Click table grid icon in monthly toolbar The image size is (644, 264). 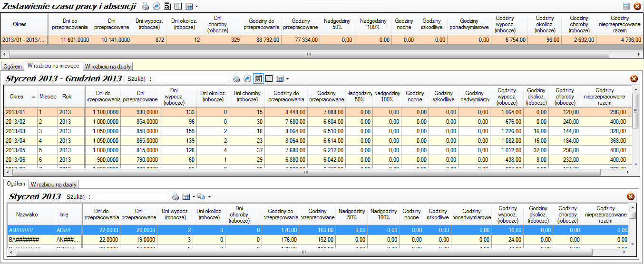click(x=280, y=78)
